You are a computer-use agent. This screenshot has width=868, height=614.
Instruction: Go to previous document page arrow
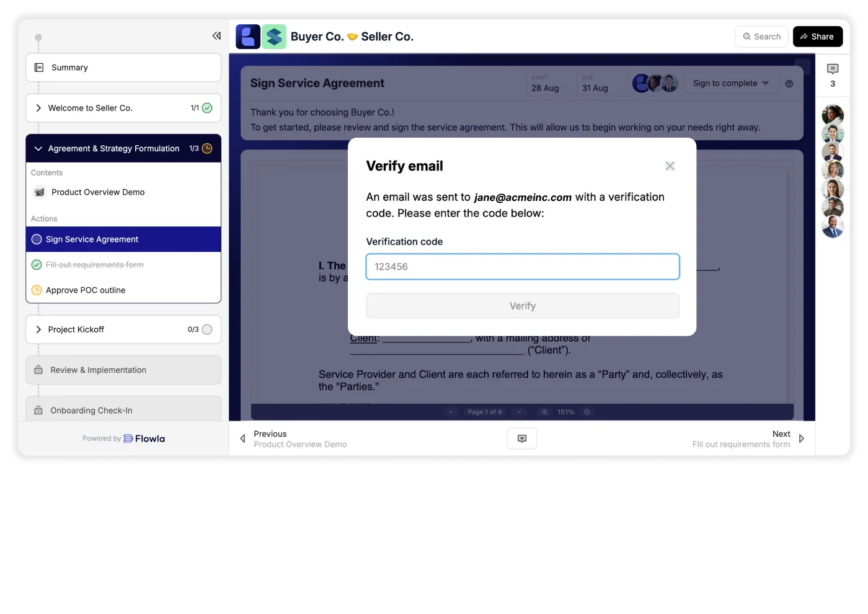point(451,412)
